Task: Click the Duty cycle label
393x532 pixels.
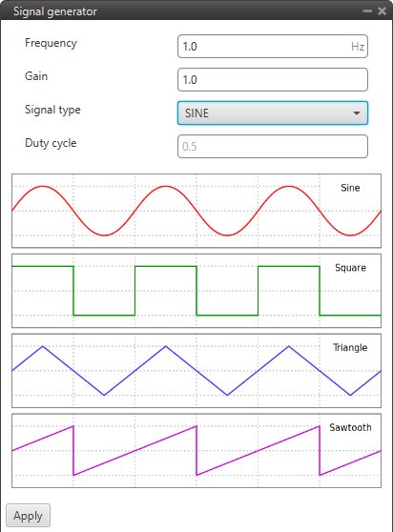Action: click(x=51, y=143)
